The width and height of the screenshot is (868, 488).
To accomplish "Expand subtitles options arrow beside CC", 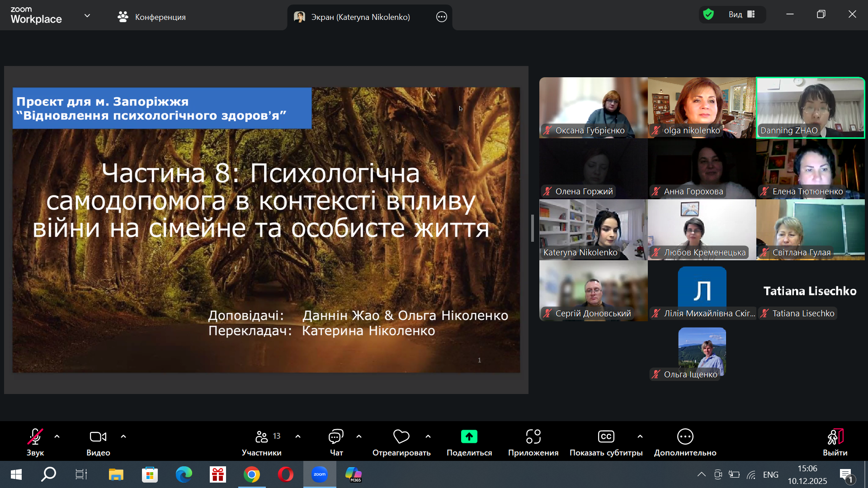I will (x=640, y=436).
